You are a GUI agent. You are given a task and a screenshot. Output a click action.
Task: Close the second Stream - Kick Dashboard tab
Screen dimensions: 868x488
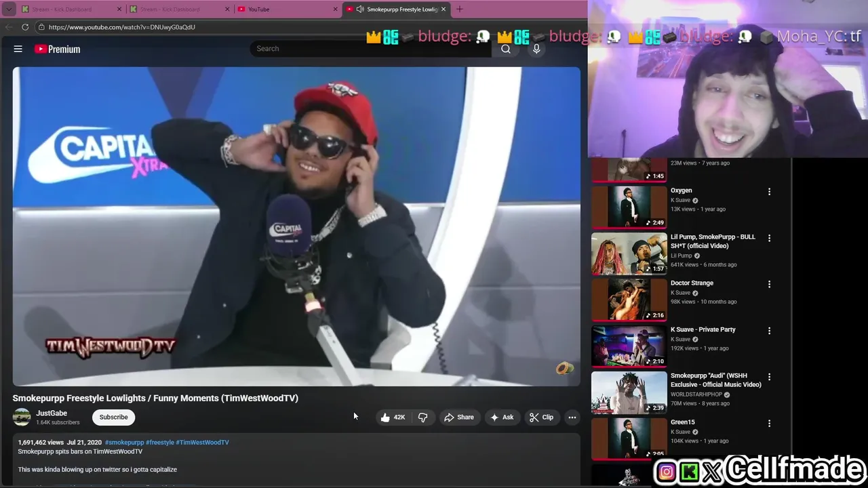(x=227, y=9)
